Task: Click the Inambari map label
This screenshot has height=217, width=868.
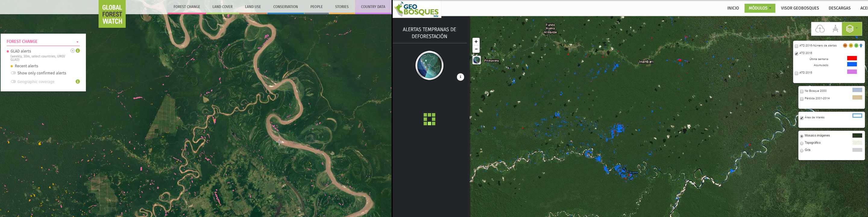Action: [x=646, y=62]
